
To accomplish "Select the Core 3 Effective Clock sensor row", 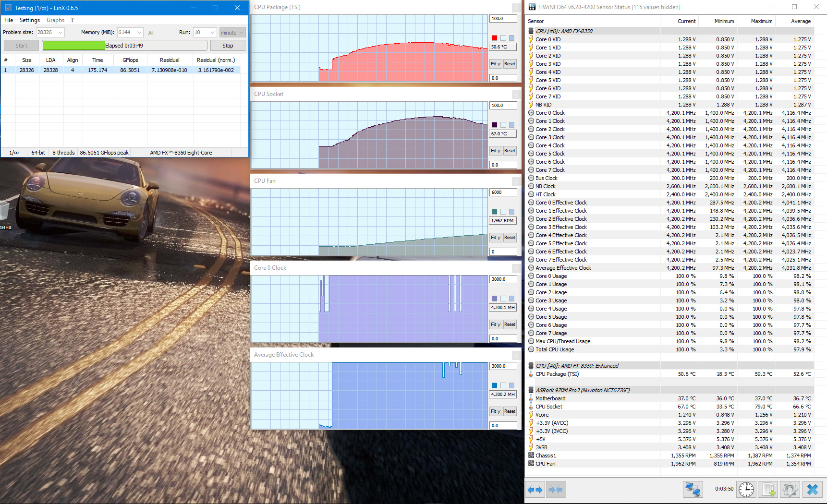I will 670,227.
